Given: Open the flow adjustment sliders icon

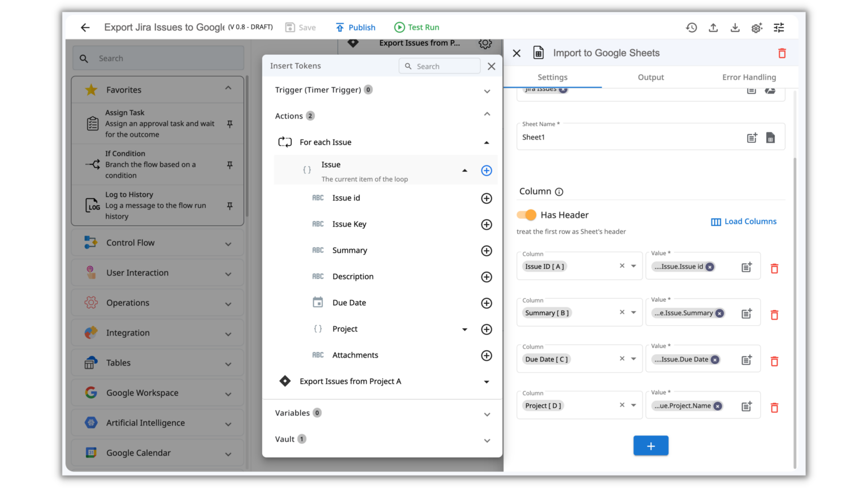Looking at the screenshot, I should [x=778, y=27].
